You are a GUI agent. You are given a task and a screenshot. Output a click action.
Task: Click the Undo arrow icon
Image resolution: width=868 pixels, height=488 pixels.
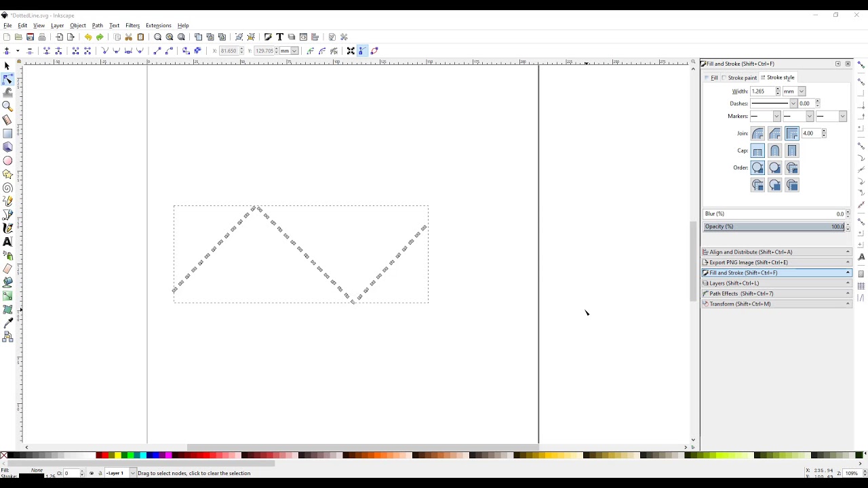point(88,37)
